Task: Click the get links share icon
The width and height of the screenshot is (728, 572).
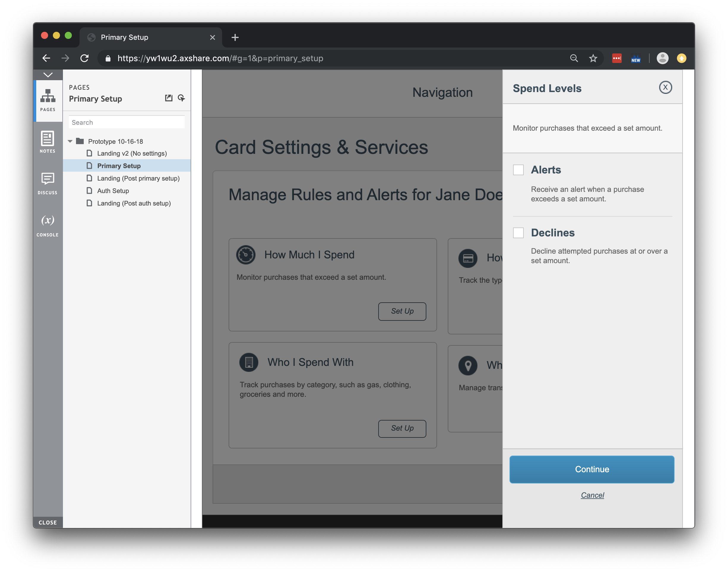Action: pos(181,98)
